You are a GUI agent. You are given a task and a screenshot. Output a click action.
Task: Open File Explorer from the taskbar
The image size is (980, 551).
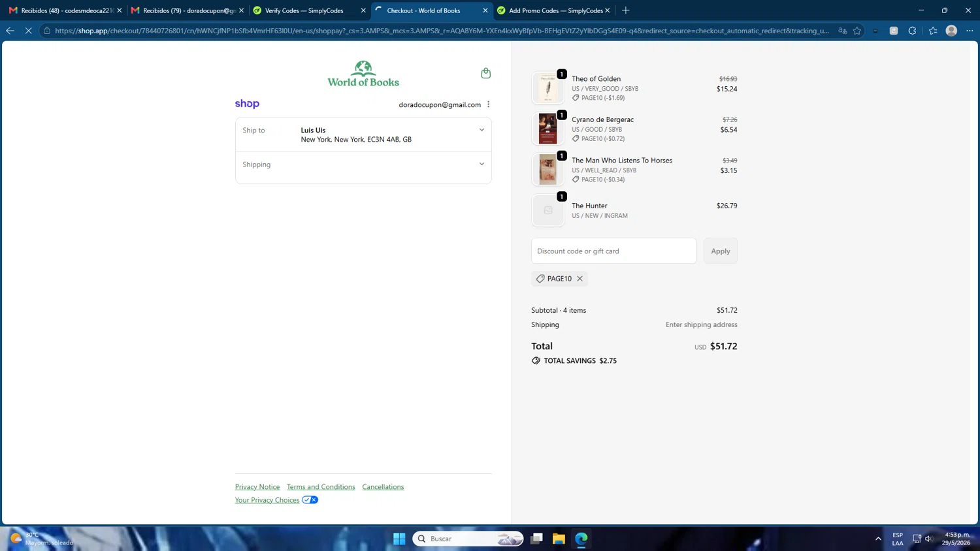point(559,539)
